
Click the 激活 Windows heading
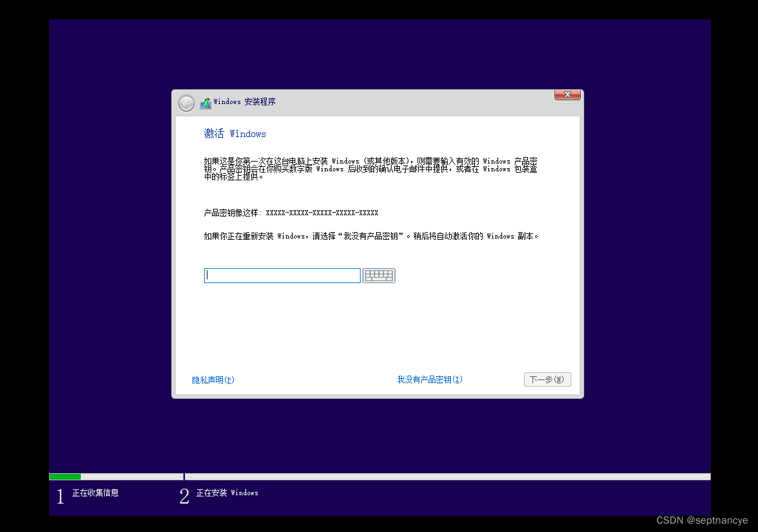click(x=235, y=133)
